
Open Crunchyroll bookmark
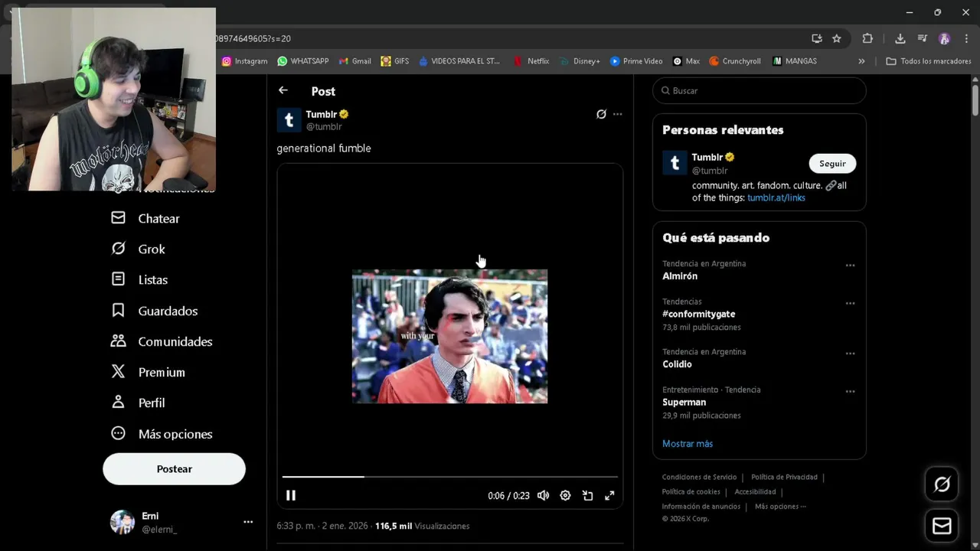click(x=735, y=61)
